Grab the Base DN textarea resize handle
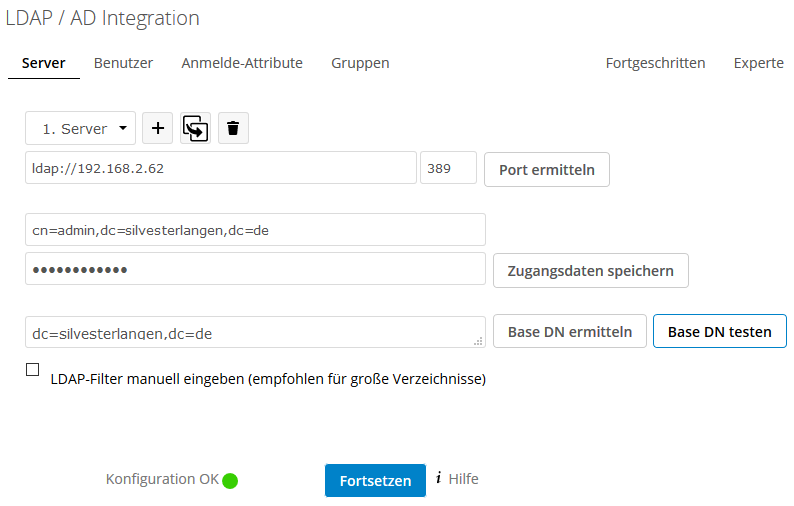The height and width of the screenshot is (506, 794). [x=478, y=341]
